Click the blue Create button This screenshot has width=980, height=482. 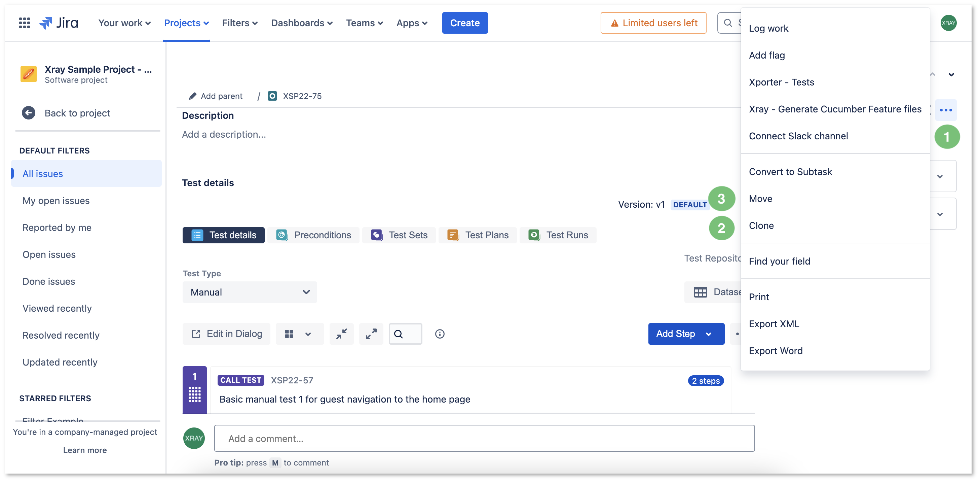pos(464,23)
